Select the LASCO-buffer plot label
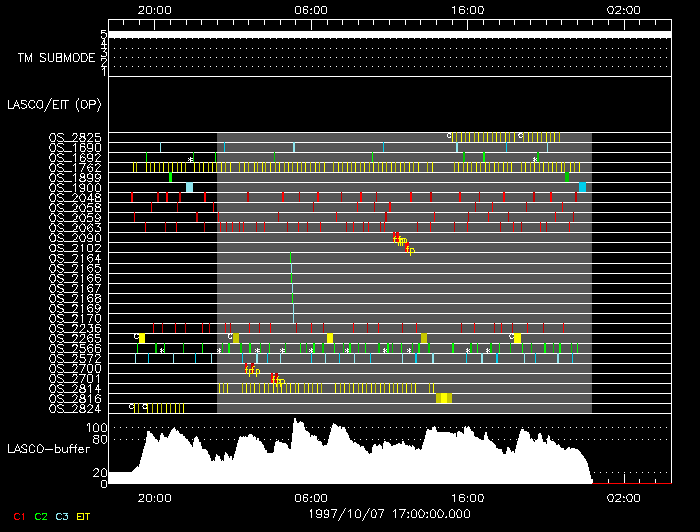This screenshot has height=532, width=700. coord(54,451)
